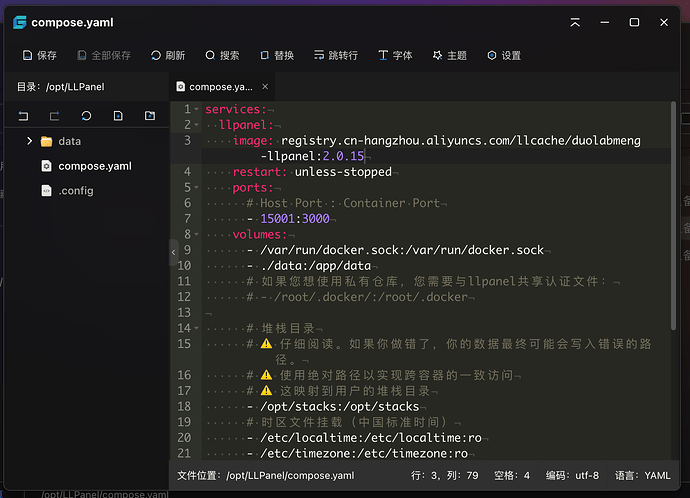The width and height of the screenshot is (690, 498).
Task: Maximize the editor window
Action: point(634,22)
